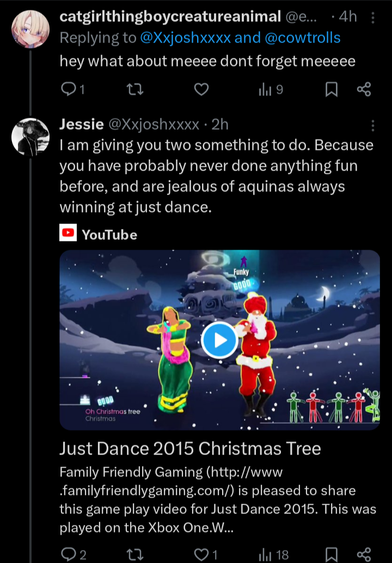Open more options for catgirlthingboycreatureanimal tweet

click(372, 17)
